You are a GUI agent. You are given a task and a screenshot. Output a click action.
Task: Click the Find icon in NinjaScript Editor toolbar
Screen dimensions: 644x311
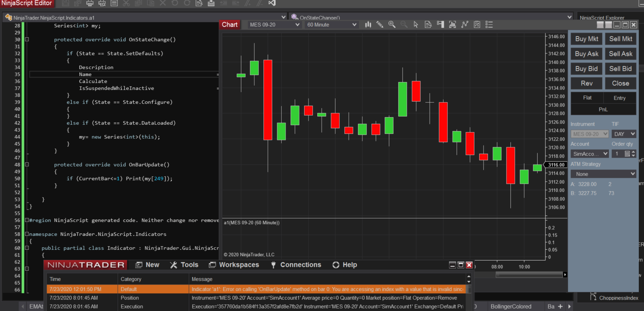[x=199, y=3]
